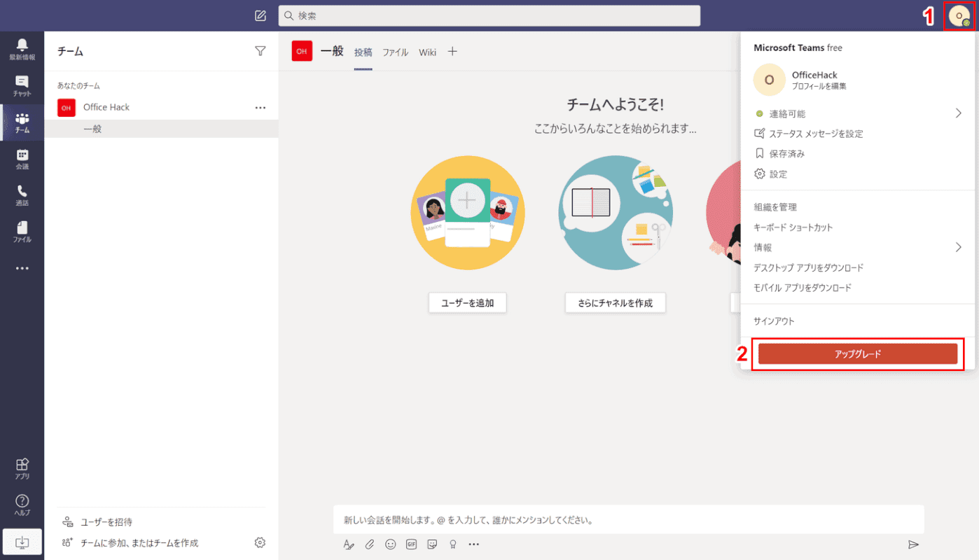The image size is (979, 560).
Task: Open the Calls phone icon
Action: click(22, 195)
